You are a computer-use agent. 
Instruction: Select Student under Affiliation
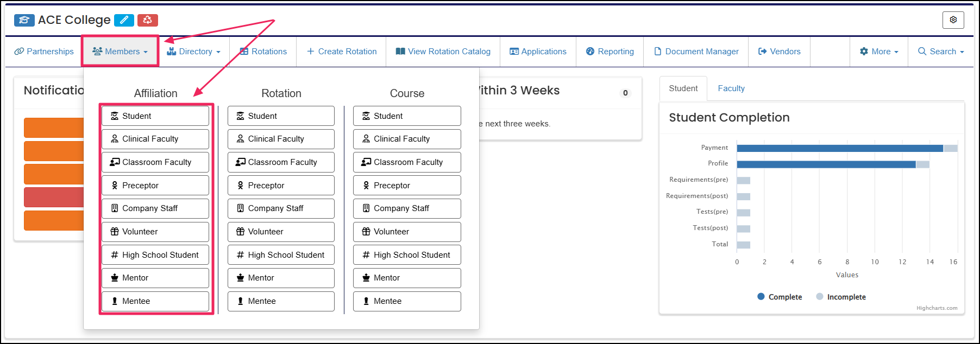tap(155, 116)
